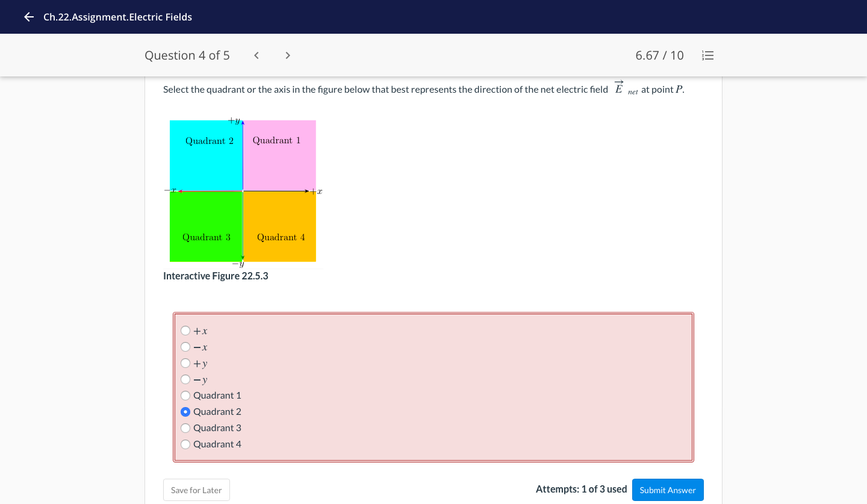Click Save for Later
The height and width of the screenshot is (504, 867).
(x=196, y=490)
